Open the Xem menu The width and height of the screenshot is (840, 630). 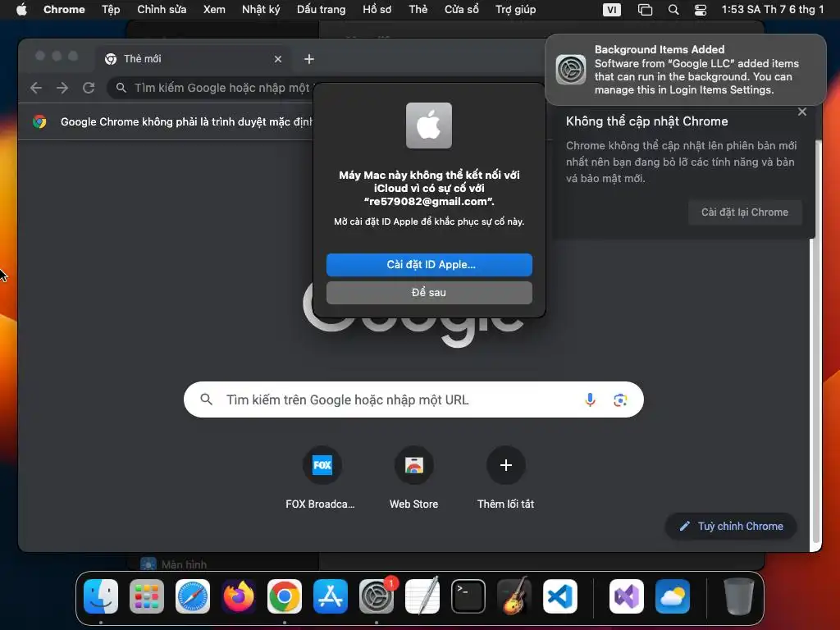(214, 9)
